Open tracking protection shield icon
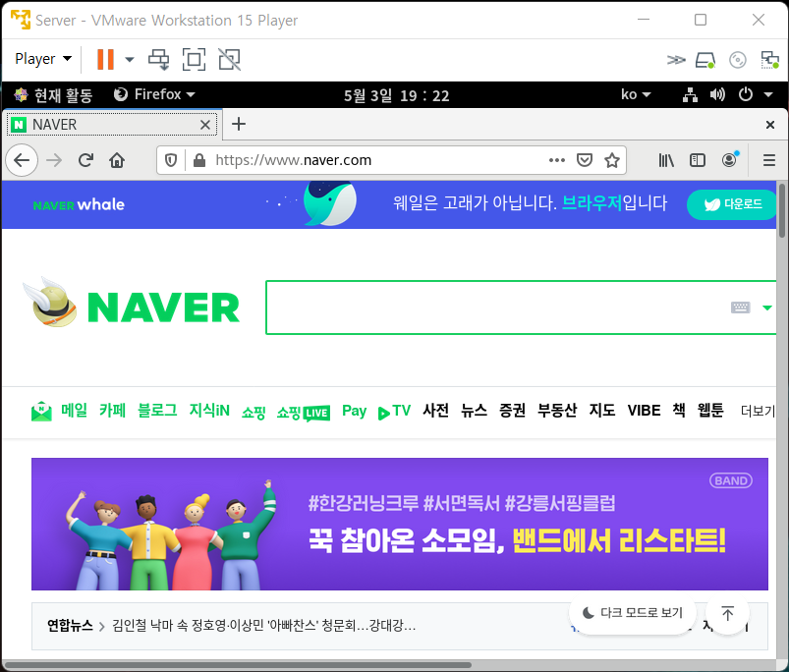Viewport: 789px width, 672px height. [x=171, y=160]
